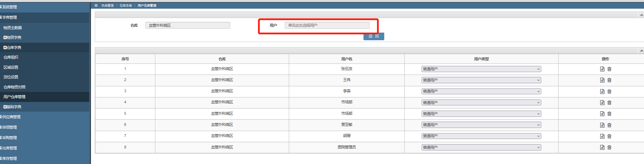Click the 用户仓库管理 breadcrumb item

pos(147,6)
